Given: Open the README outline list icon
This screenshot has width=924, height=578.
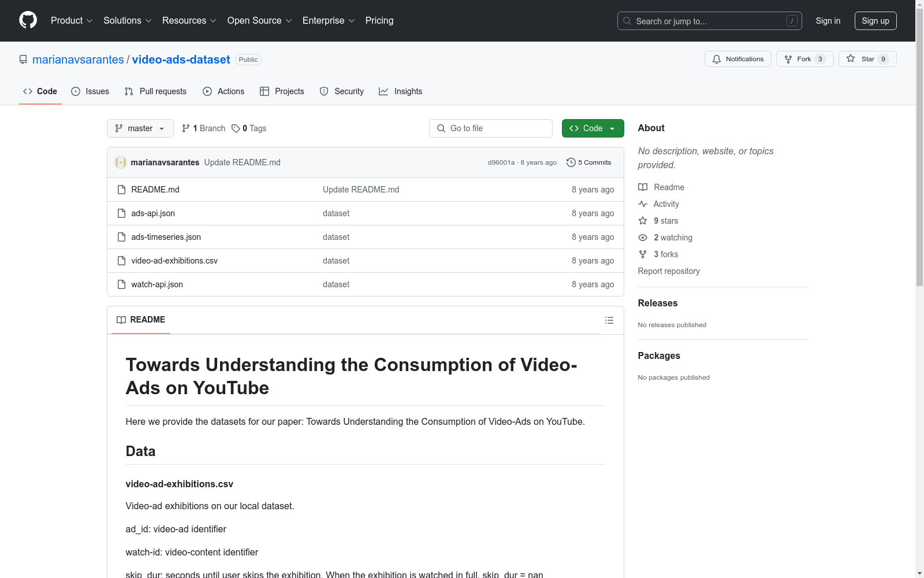Looking at the screenshot, I should (x=609, y=320).
